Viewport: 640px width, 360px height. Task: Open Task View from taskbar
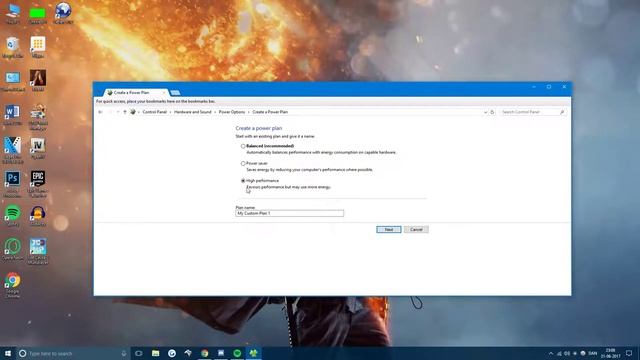tap(139, 353)
